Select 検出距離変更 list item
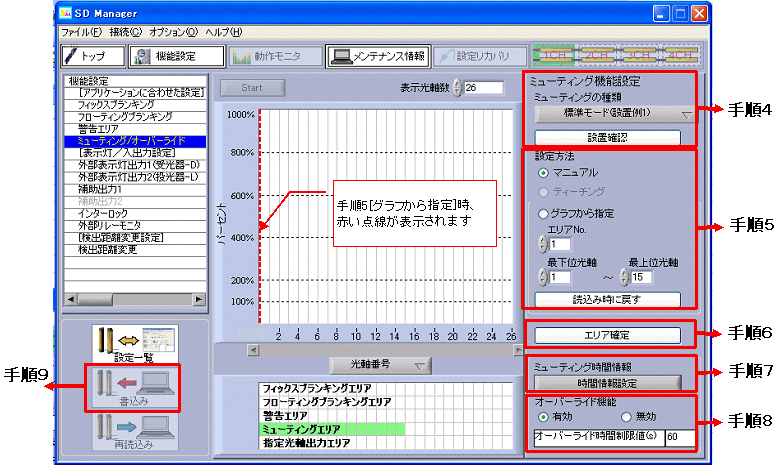 click(135, 249)
